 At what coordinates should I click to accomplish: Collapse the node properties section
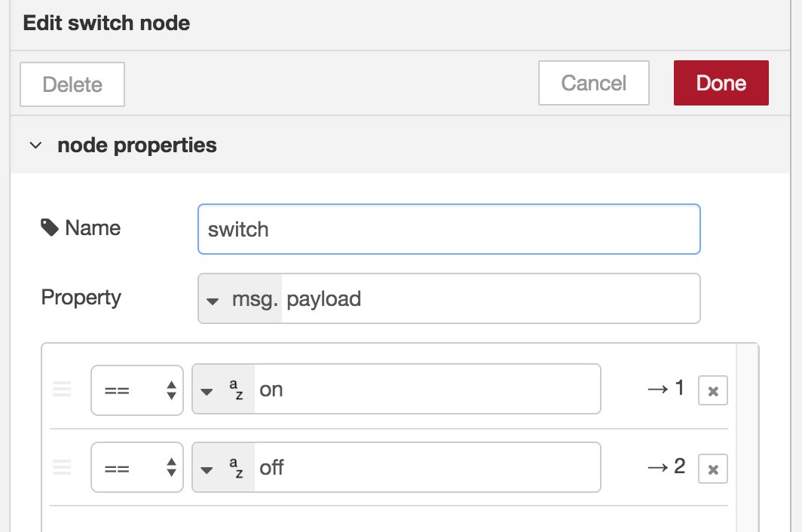pyautogui.click(x=35, y=145)
